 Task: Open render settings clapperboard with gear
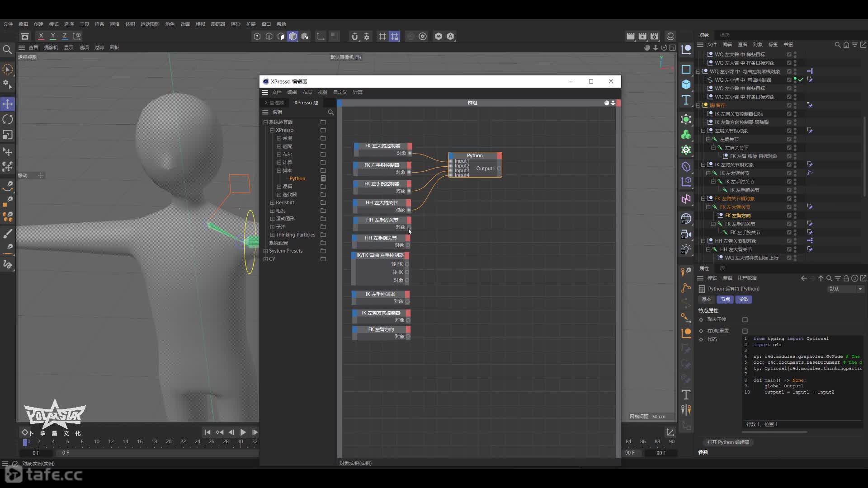(x=654, y=36)
